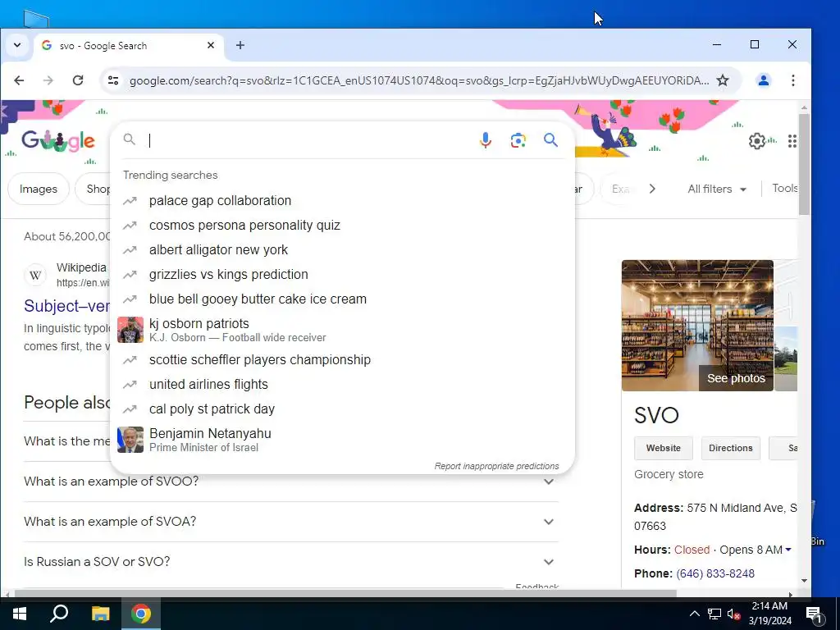Bookmark this page with the star icon
The height and width of the screenshot is (630, 840).
pyautogui.click(x=723, y=80)
